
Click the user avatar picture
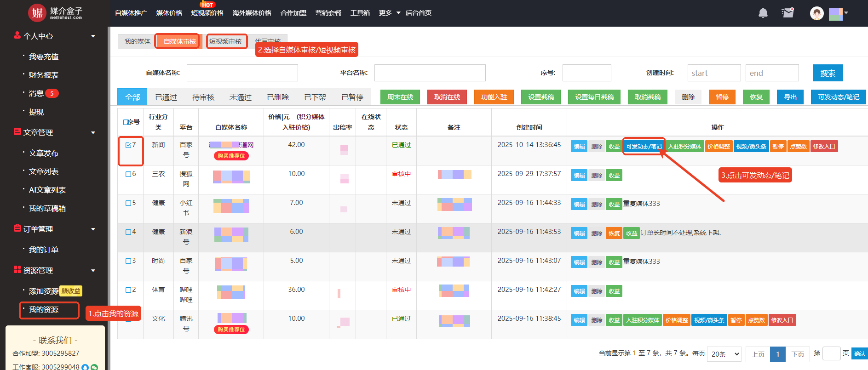[x=816, y=13]
